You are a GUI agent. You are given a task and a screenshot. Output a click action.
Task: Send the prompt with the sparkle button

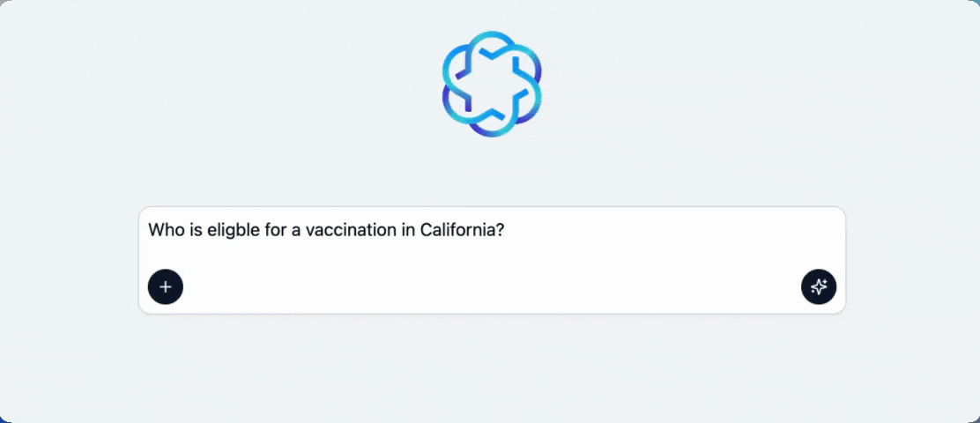pos(819,286)
